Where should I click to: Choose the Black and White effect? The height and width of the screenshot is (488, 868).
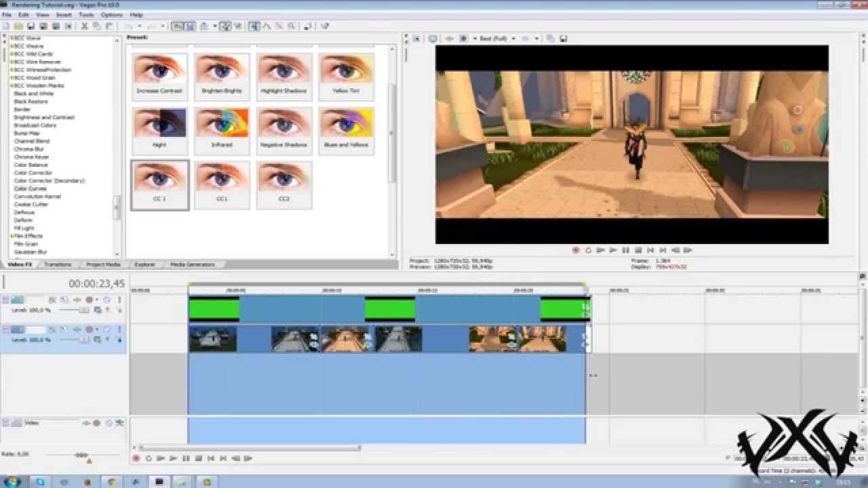coord(34,94)
